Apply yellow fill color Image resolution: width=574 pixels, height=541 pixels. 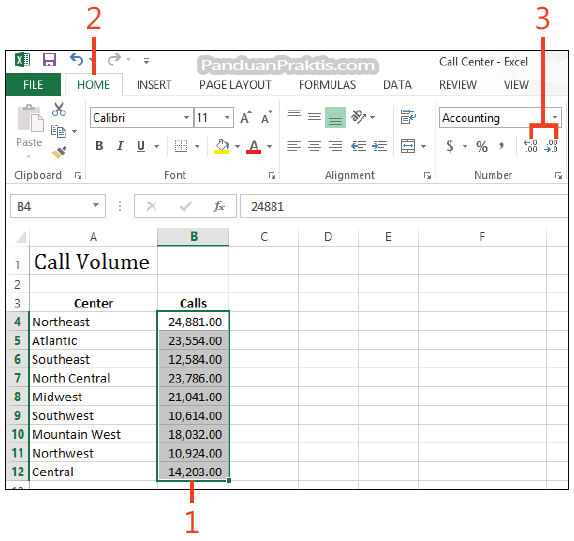222,146
